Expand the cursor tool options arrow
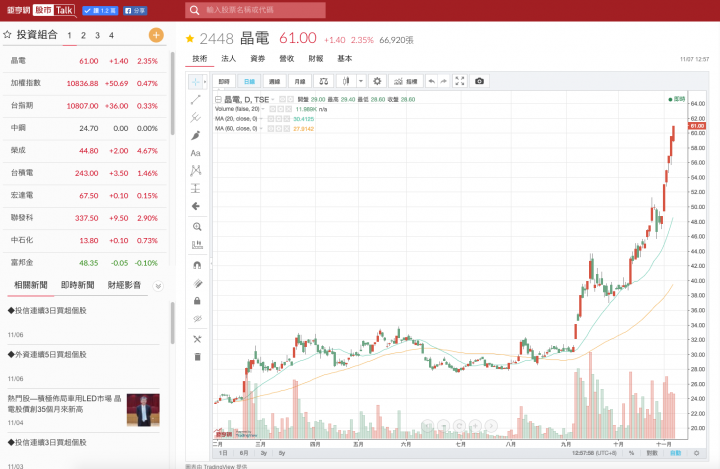The image size is (720, 469). coord(204,82)
